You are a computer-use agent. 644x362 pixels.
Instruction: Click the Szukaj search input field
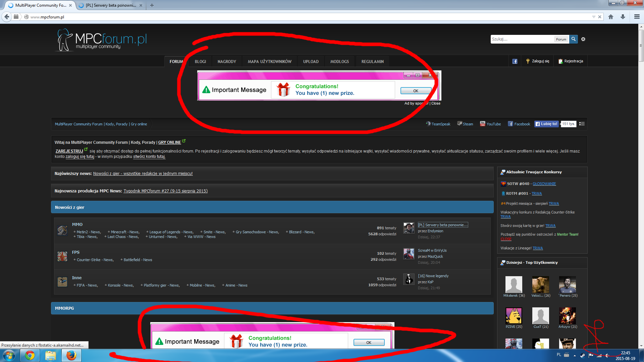coord(522,39)
